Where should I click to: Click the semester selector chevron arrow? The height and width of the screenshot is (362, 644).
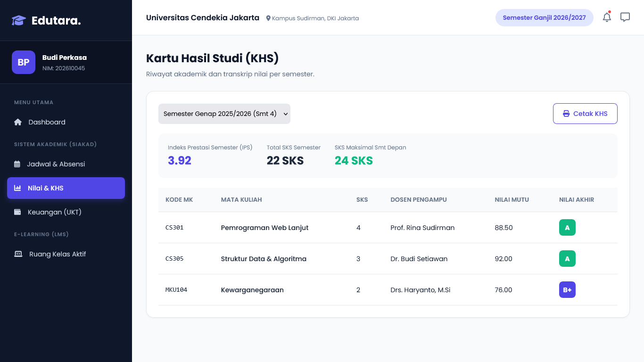coord(285,114)
